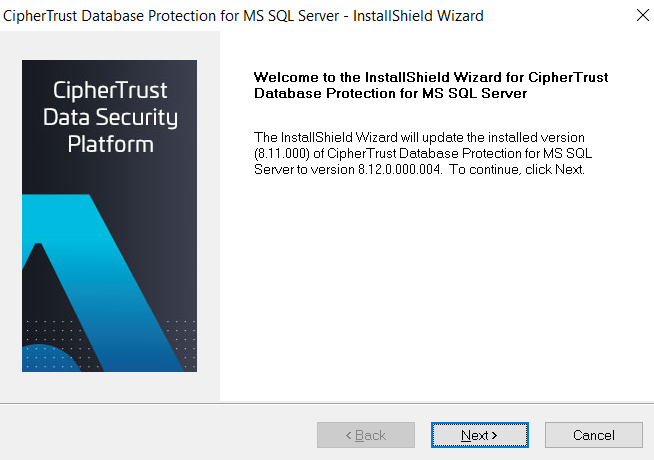Click the less-than arrow on Back button

pyautogui.click(x=349, y=435)
